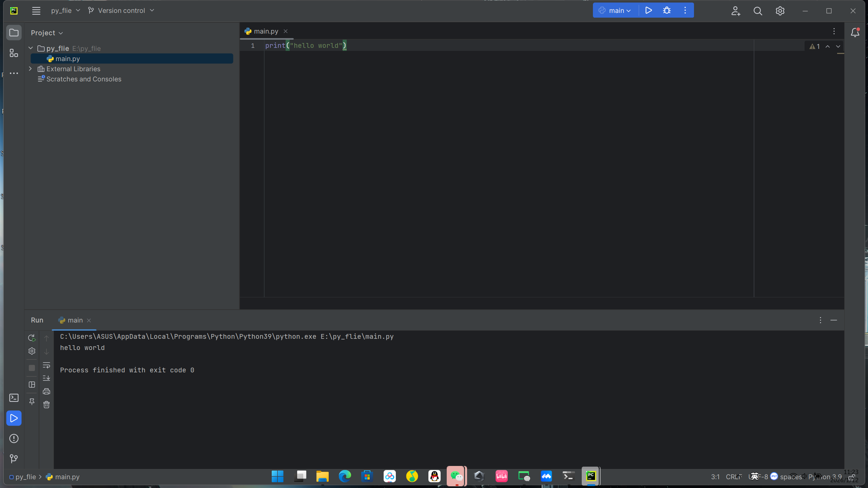Image resolution: width=868 pixels, height=488 pixels.
Task: Open the Version control dropdown
Action: (121, 10)
